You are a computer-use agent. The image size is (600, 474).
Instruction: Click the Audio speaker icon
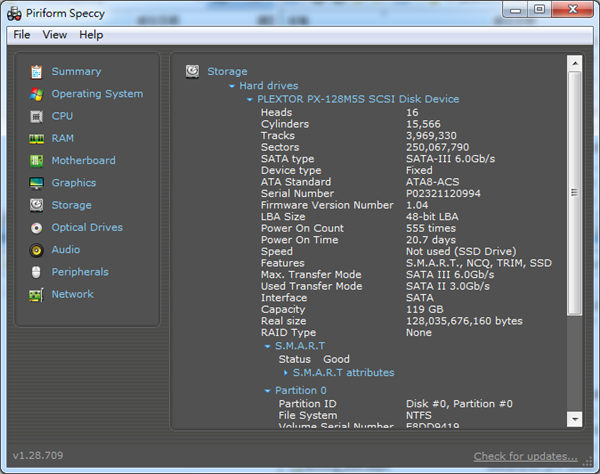tap(37, 250)
